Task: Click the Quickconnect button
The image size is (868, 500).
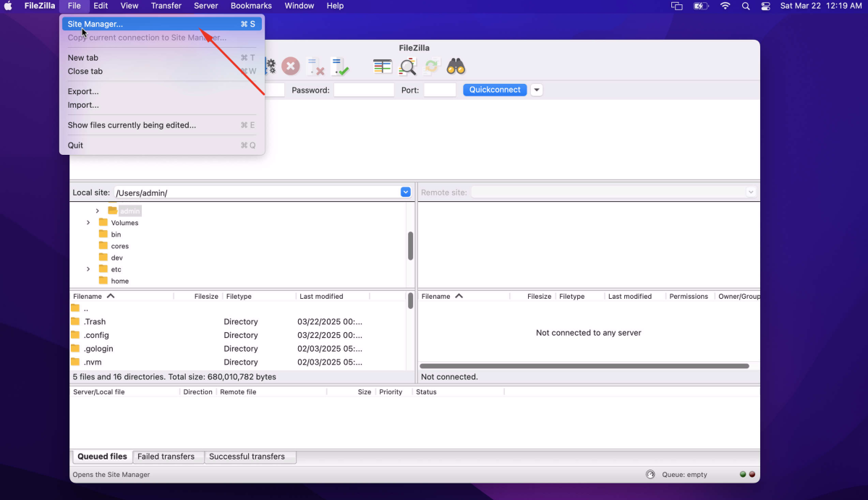Action: click(495, 90)
